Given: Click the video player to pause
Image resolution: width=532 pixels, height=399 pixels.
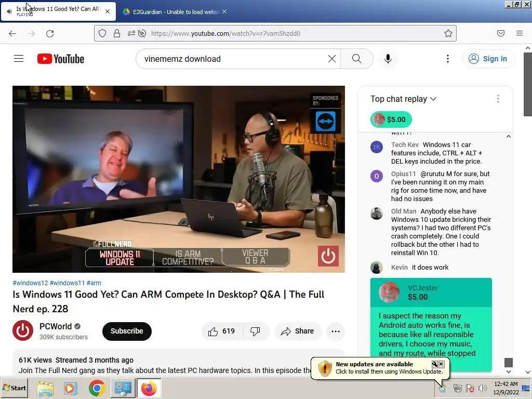Looking at the screenshot, I should (179, 179).
